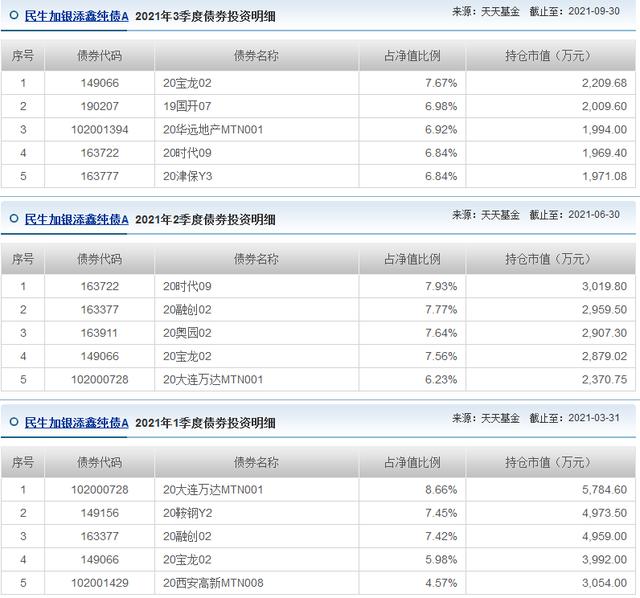
Task: Click 持仓市值（万元） header in 2季度 table
Action: coord(551,259)
